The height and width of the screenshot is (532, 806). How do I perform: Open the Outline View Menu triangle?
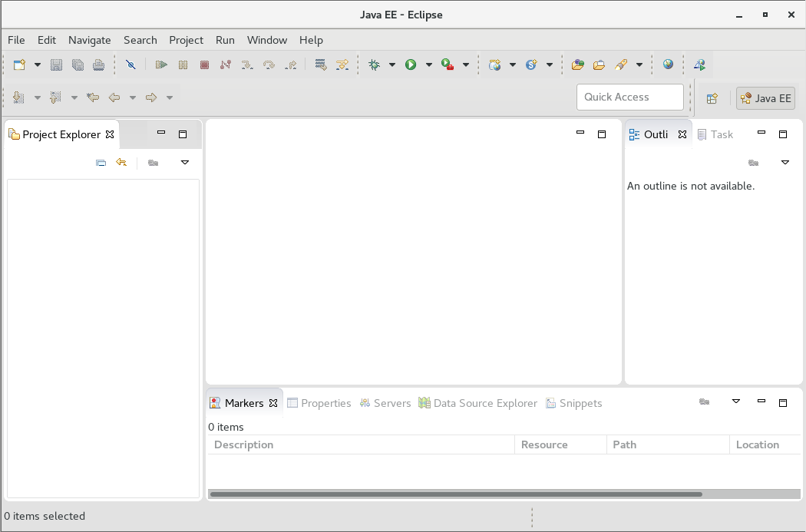[x=785, y=163]
